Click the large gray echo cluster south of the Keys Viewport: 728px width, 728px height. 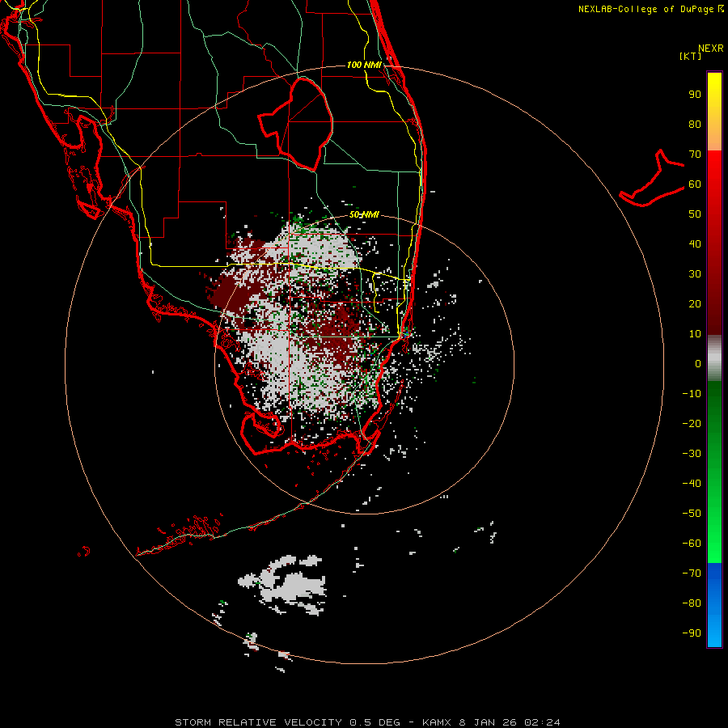coord(284,584)
